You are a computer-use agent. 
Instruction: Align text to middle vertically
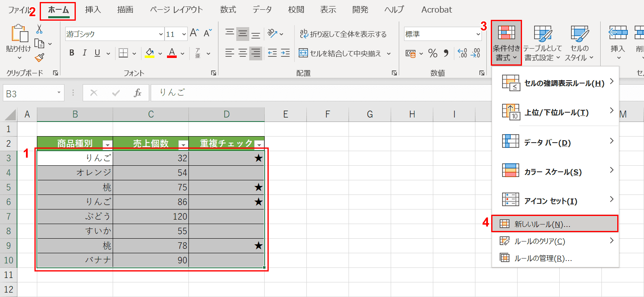point(243,33)
